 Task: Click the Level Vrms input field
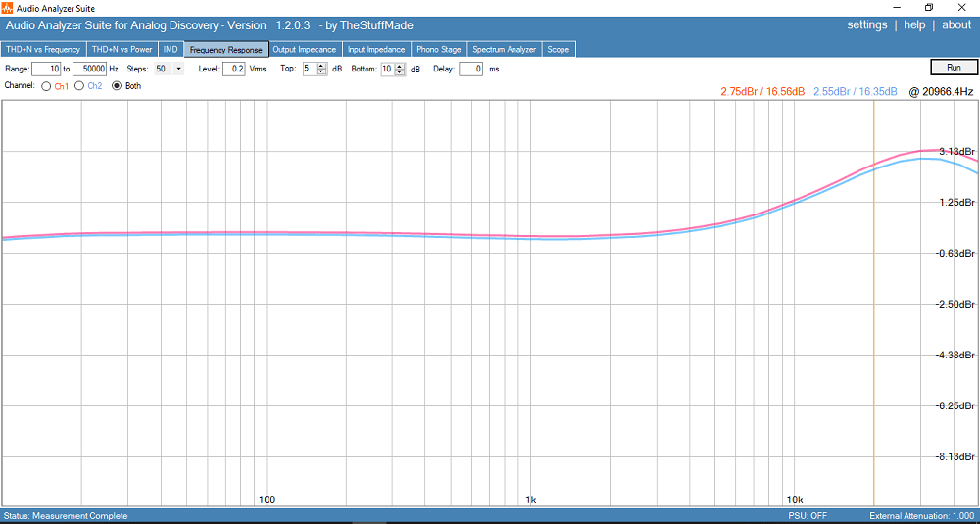coord(234,69)
